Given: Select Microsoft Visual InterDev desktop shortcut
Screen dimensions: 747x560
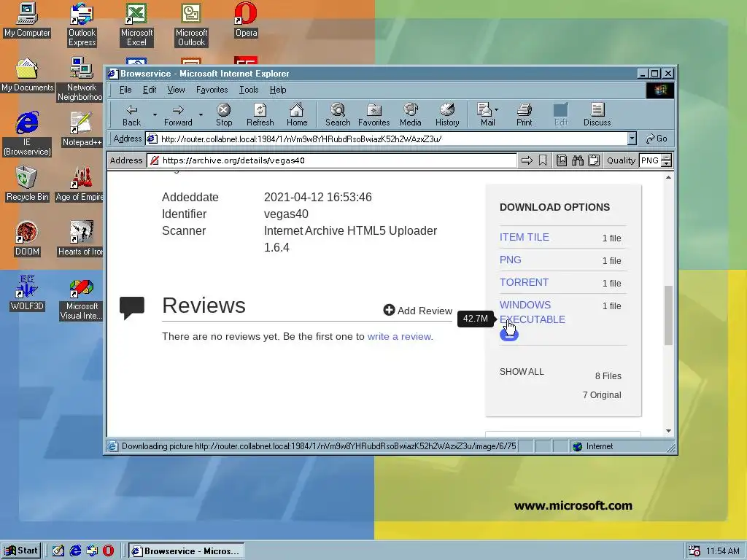Looking at the screenshot, I should (82, 298).
